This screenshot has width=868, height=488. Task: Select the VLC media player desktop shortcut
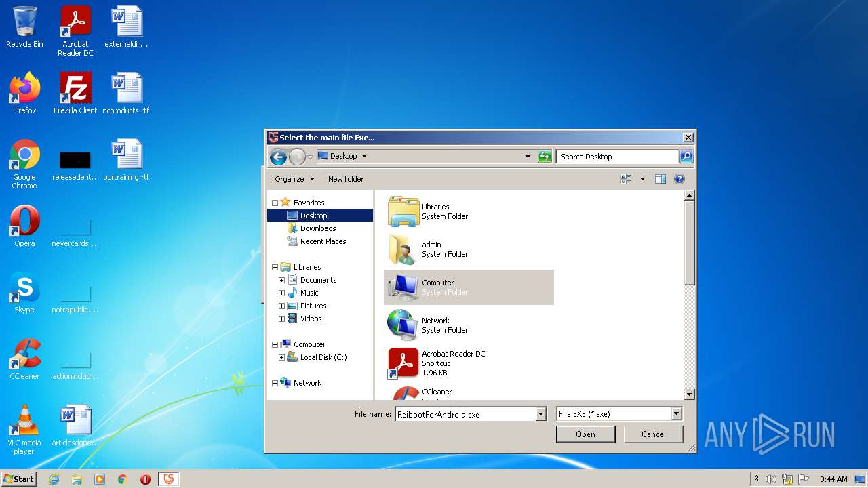pos(24,430)
